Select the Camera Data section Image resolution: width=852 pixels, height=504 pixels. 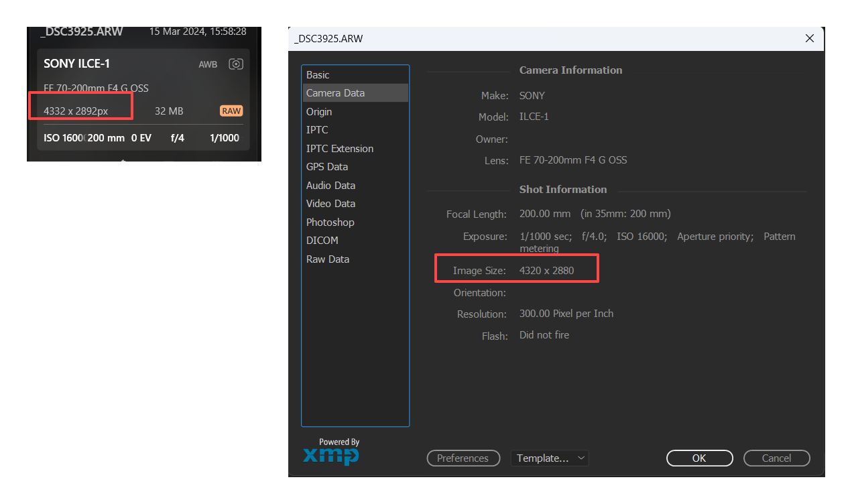click(334, 93)
